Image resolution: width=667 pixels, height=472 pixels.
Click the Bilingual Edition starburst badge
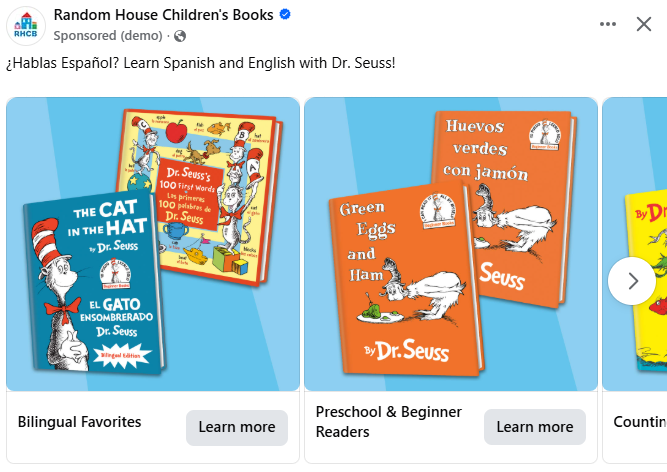pos(121,355)
